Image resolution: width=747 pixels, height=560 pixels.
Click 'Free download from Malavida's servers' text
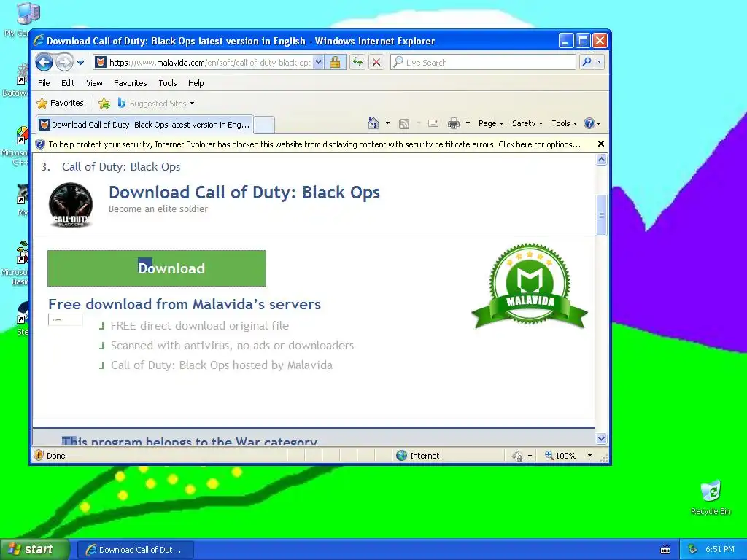point(185,304)
